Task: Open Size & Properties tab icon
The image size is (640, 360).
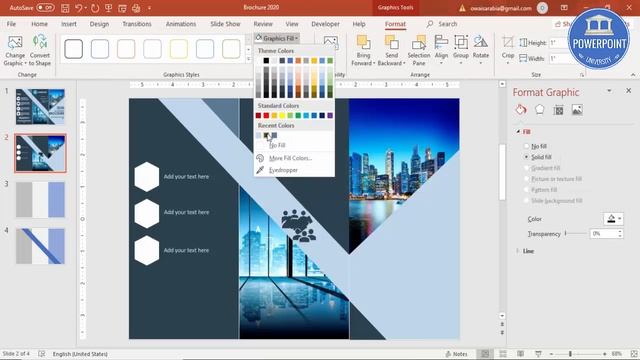Action: click(x=558, y=110)
